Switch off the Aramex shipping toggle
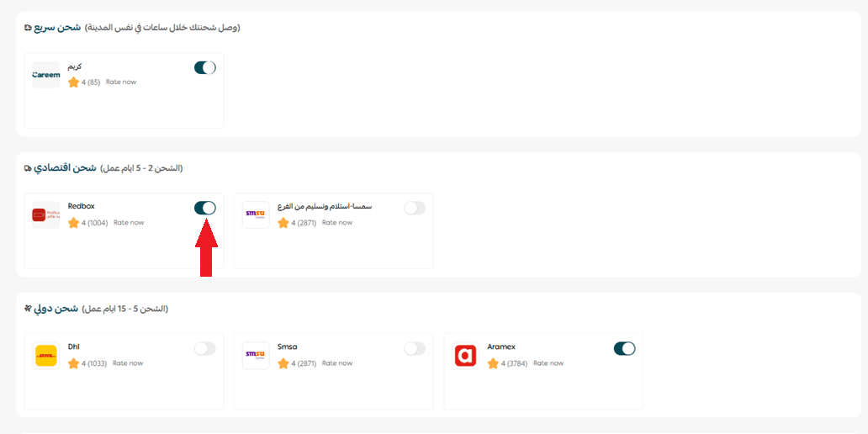 coord(624,348)
